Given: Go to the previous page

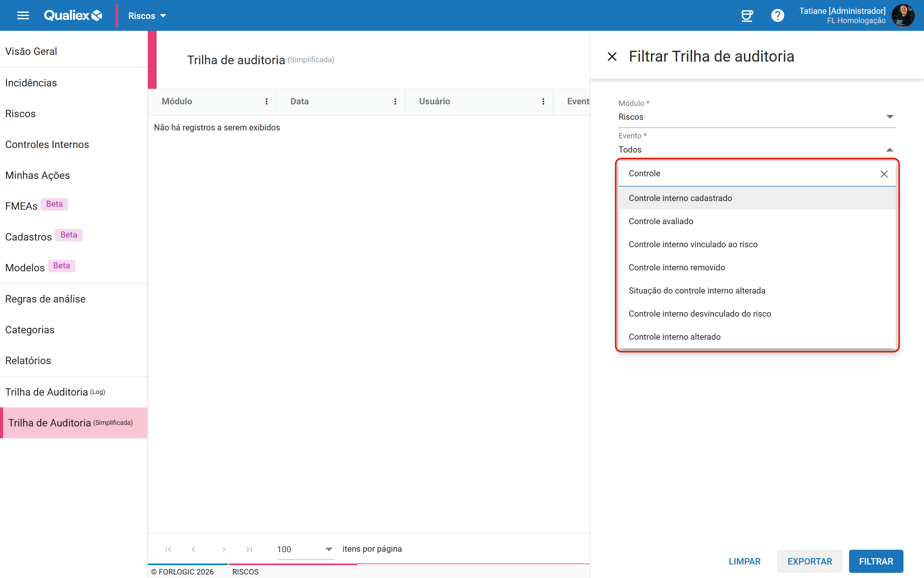Looking at the screenshot, I should click(x=193, y=549).
